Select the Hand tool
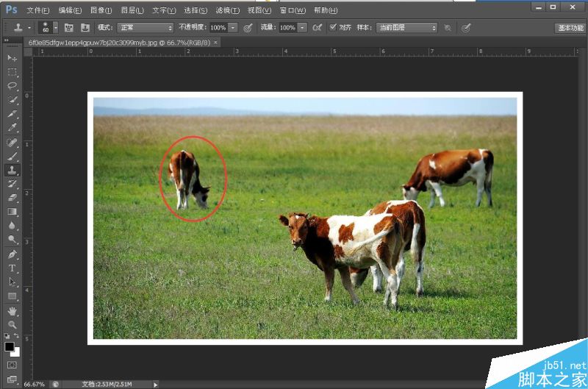 tap(12, 311)
